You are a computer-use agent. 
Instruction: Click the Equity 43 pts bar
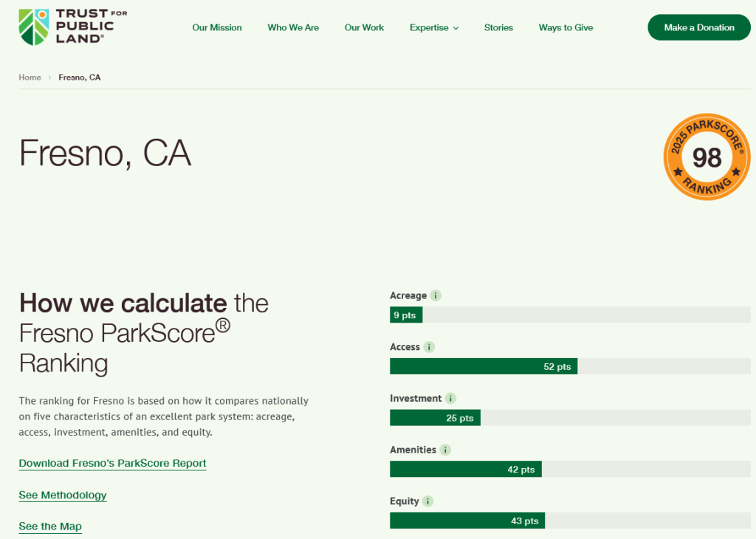(x=467, y=521)
